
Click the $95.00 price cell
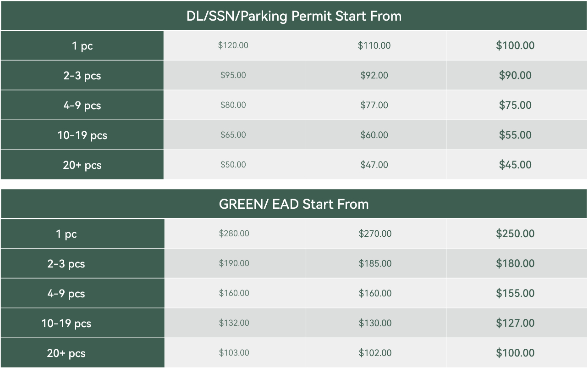coord(233,75)
